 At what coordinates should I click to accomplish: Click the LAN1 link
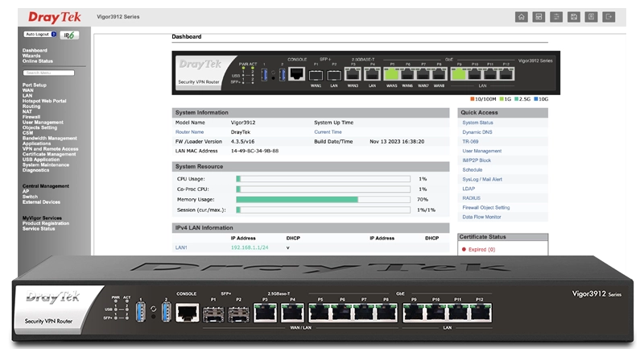pyautogui.click(x=181, y=248)
